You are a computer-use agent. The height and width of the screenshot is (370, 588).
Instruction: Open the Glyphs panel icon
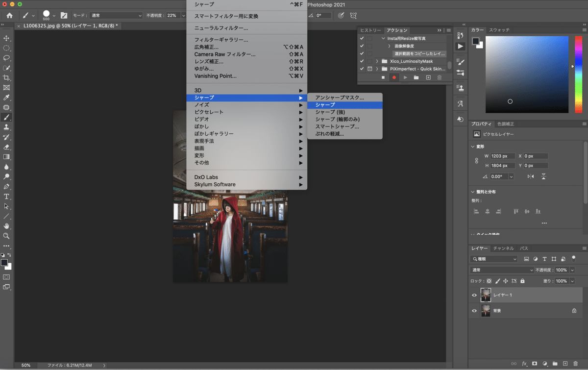coord(460,103)
